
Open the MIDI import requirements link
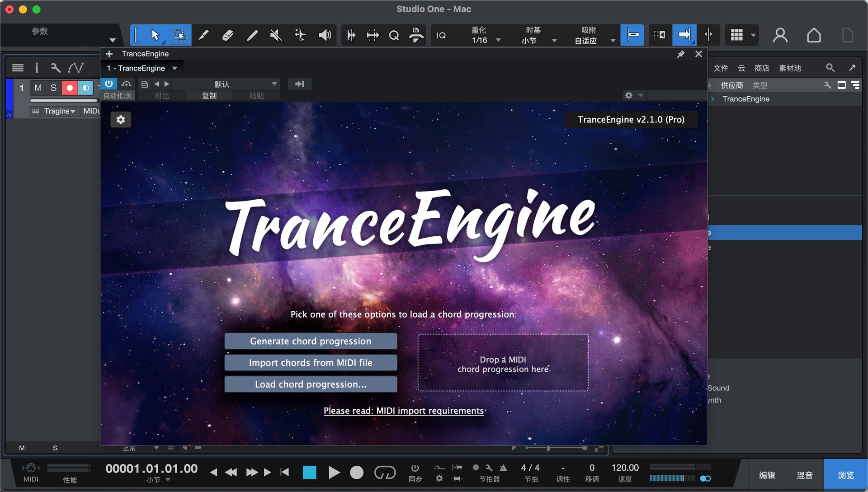(404, 411)
